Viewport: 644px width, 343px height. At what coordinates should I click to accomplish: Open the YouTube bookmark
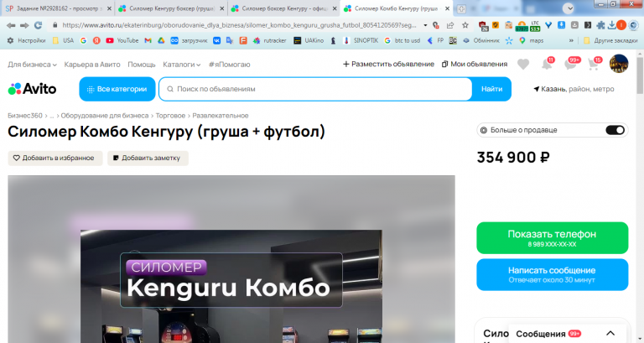click(122, 40)
